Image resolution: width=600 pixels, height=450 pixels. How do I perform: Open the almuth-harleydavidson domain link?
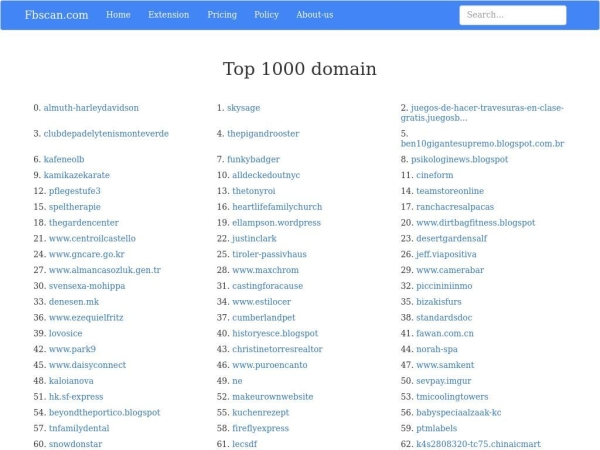pyautogui.click(x=91, y=108)
